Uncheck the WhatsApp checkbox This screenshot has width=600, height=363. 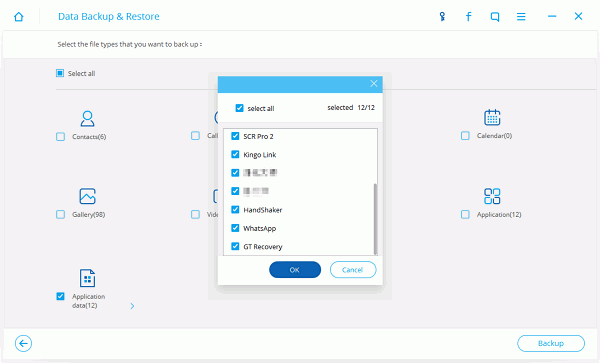(x=235, y=228)
